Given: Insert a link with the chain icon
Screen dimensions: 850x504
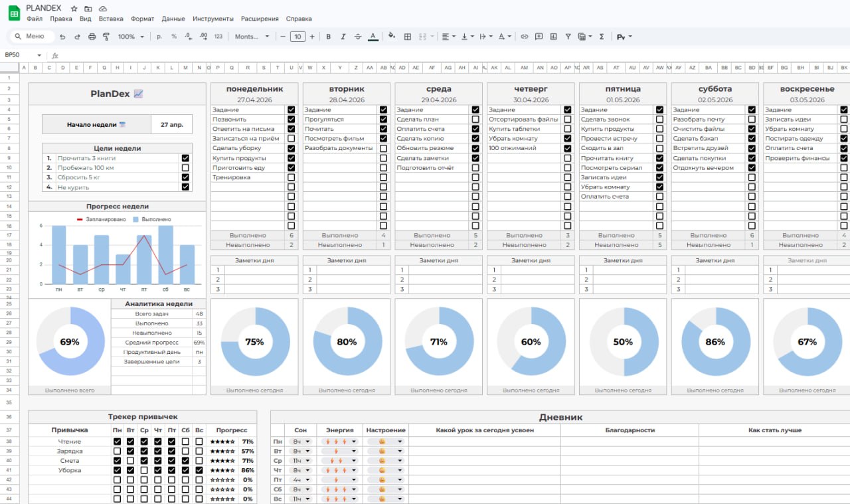Looking at the screenshot, I should point(524,37).
